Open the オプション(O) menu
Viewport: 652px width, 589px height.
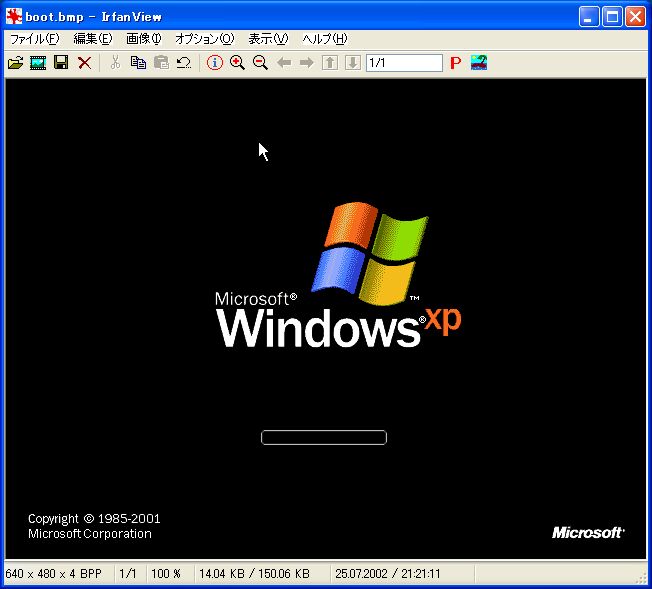pyautogui.click(x=205, y=39)
